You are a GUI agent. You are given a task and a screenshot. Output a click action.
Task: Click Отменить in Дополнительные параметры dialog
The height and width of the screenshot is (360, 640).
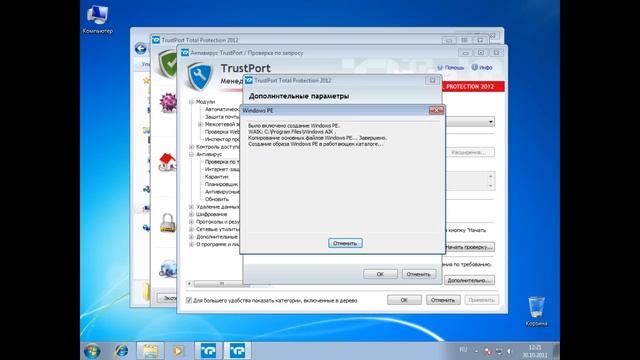(419, 274)
